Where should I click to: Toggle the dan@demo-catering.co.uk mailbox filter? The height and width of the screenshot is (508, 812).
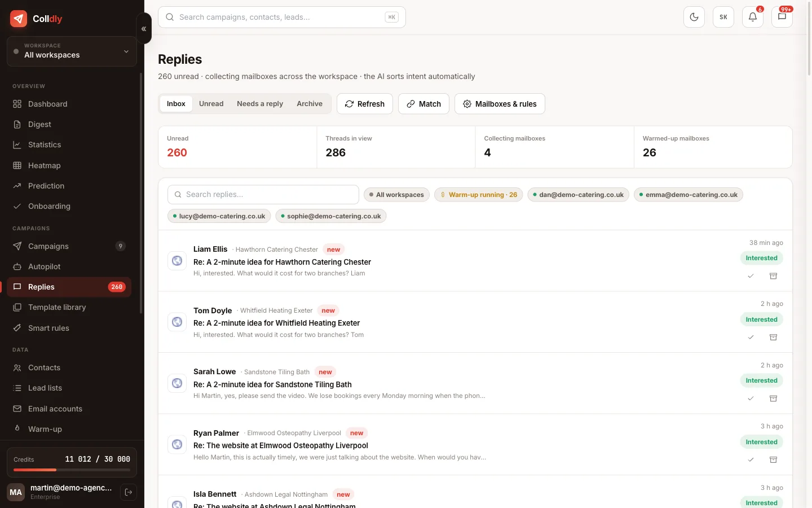[x=578, y=195]
